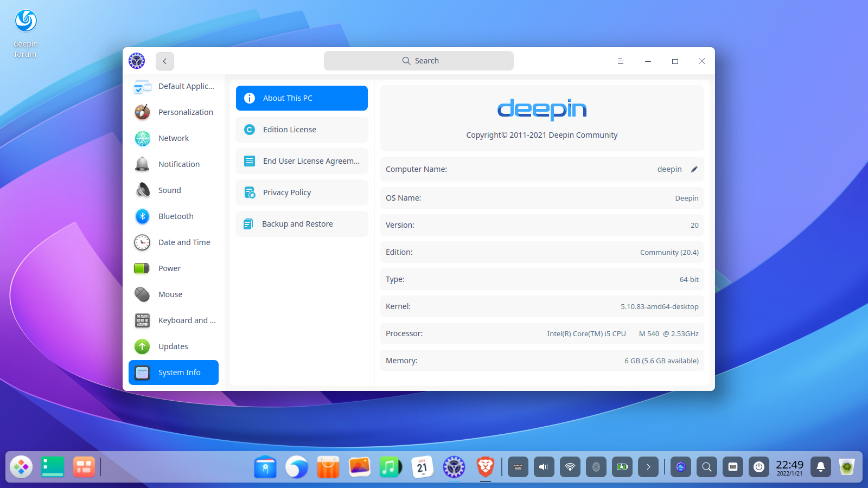
Task: Open the Calendar dock icon
Action: coord(423,466)
